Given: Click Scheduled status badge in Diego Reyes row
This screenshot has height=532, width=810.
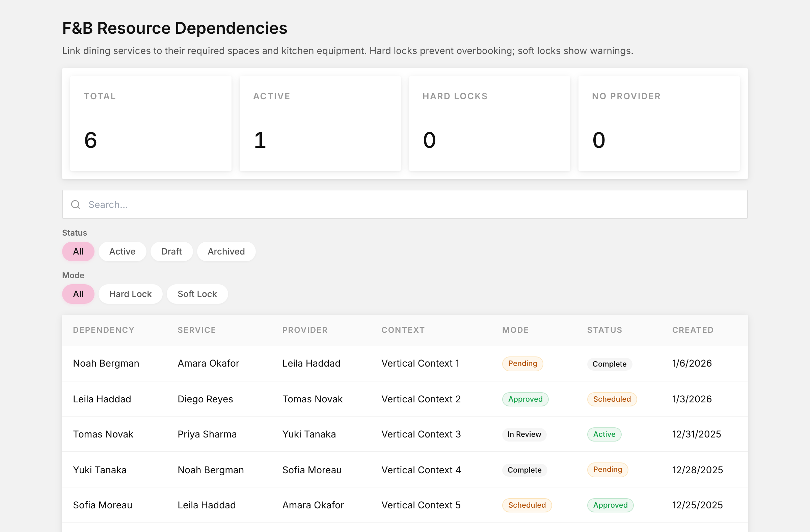Looking at the screenshot, I should click(612, 399).
